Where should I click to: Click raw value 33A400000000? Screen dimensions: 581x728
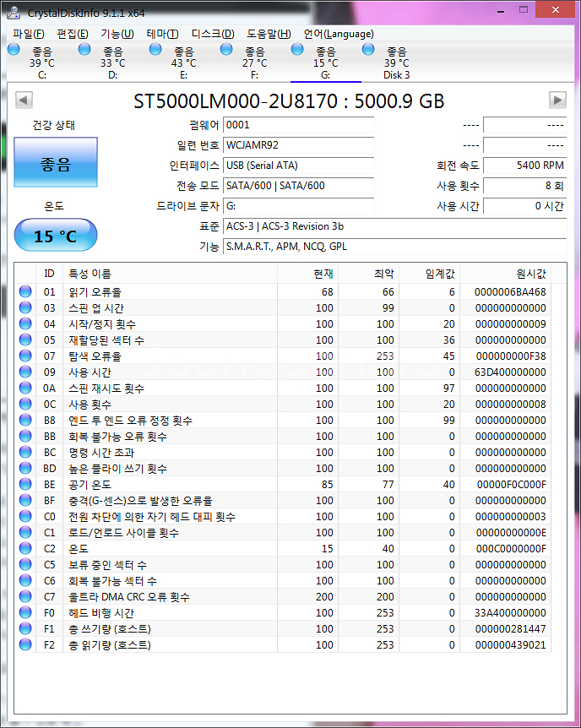[510, 613]
